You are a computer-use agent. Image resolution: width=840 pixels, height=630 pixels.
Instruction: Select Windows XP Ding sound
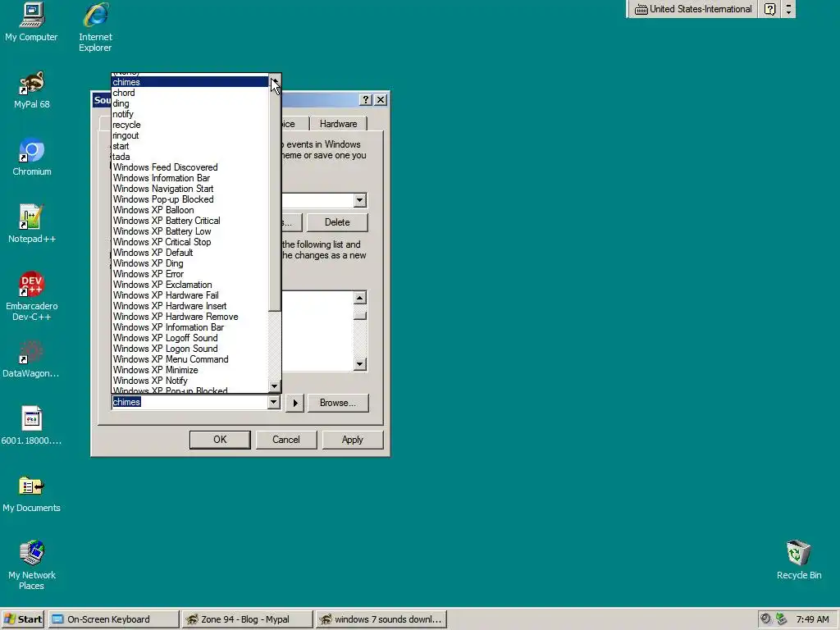pyautogui.click(x=189, y=263)
